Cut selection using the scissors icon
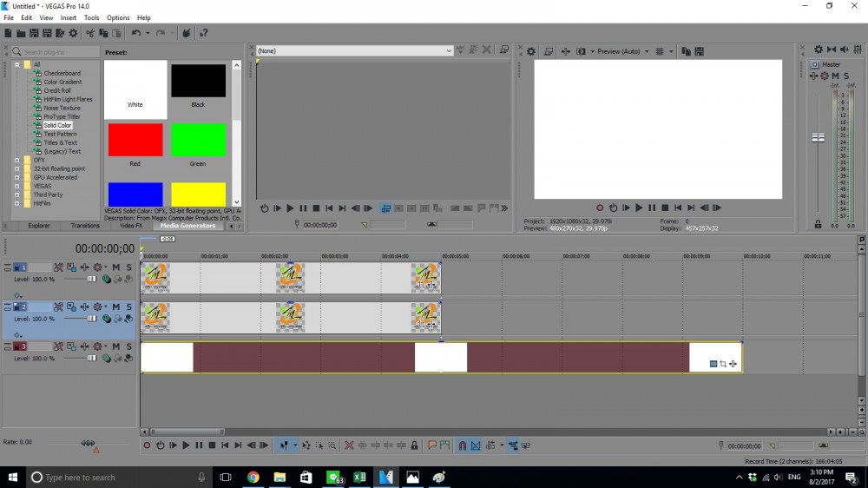868x488 pixels. 89,33
